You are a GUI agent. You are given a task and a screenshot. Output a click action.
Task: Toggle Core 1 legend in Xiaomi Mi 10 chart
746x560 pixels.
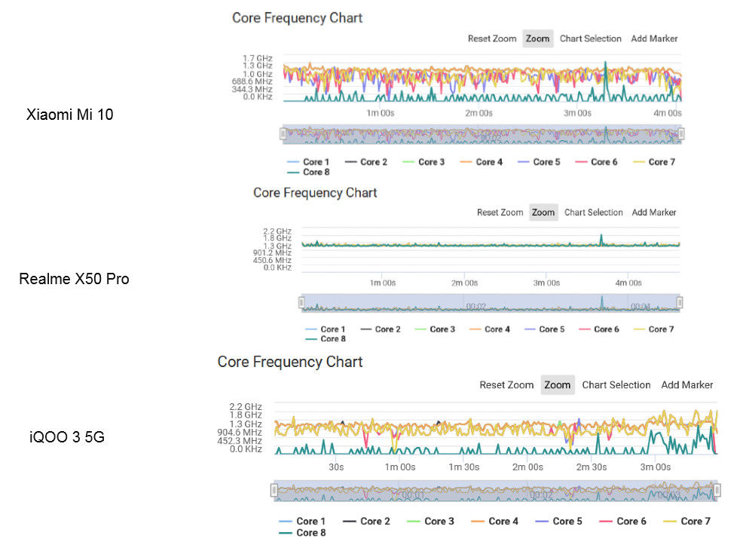308,162
